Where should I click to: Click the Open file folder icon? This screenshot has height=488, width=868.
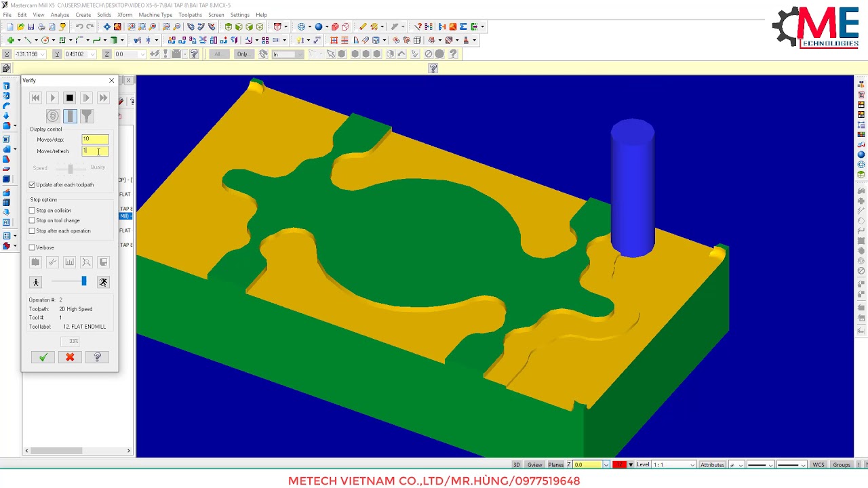coord(21,27)
